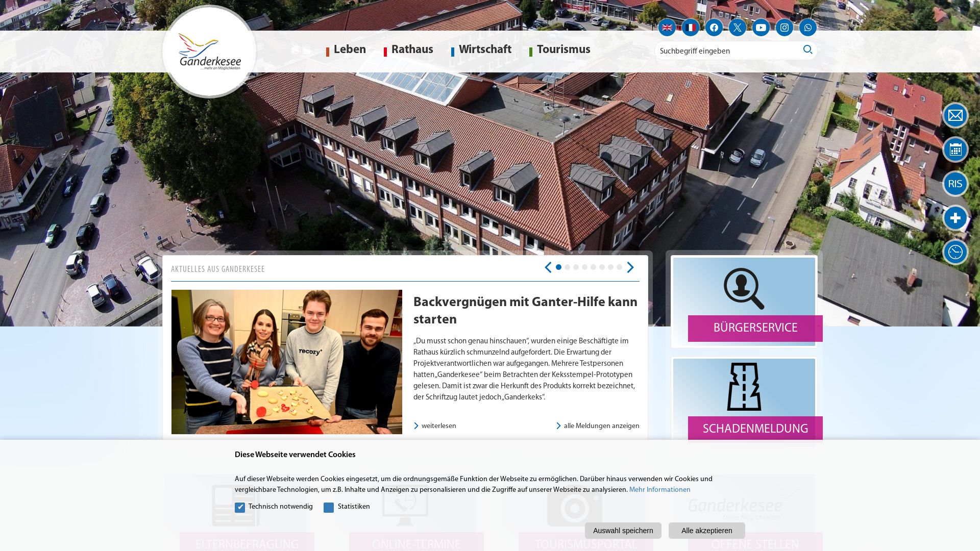The image size is (980, 551).
Task: Click the Auswahl speichern button
Action: pos(623,531)
